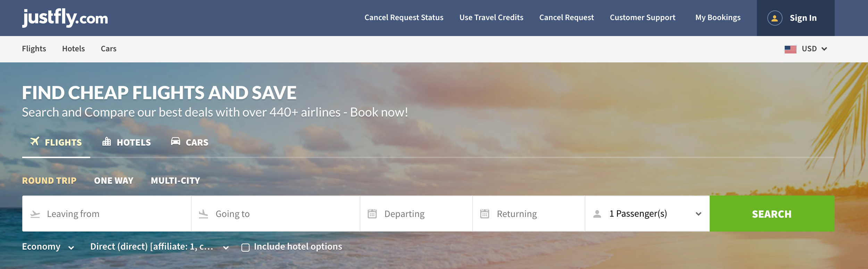Enable the Include hotel options checkbox

pos(245,248)
